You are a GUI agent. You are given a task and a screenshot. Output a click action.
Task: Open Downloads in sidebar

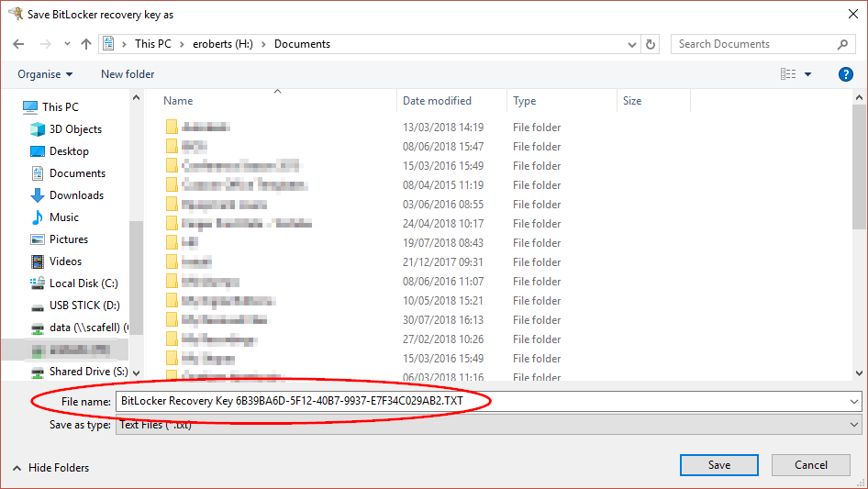coord(76,195)
